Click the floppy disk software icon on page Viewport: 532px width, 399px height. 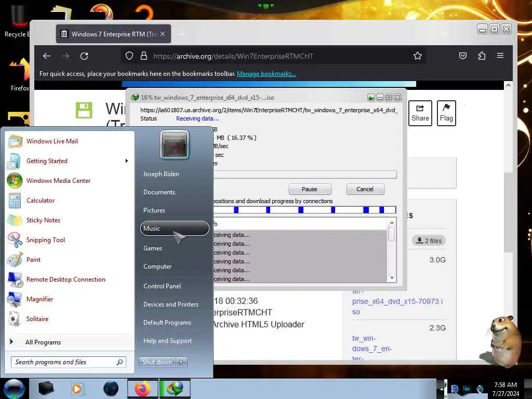(x=84, y=110)
